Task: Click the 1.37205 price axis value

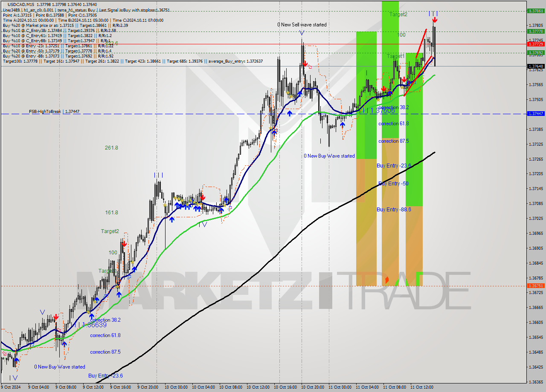Action: (536, 174)
